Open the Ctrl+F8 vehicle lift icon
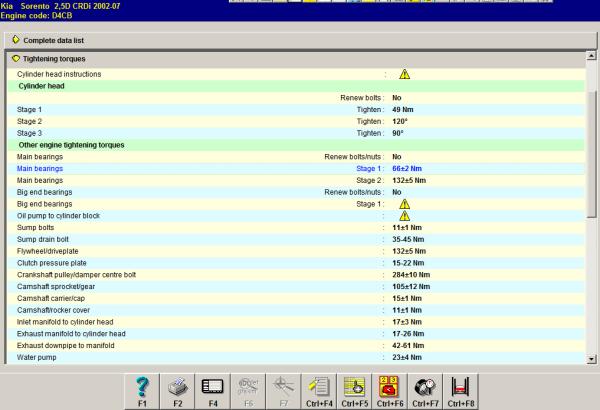This screenshot has width=600, height=410. click(x=461, y=391)
